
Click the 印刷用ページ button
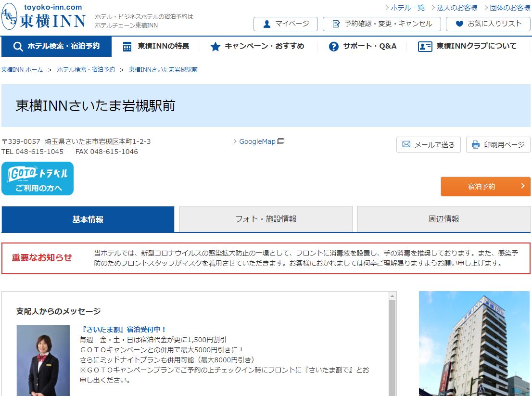coord(498,144)
